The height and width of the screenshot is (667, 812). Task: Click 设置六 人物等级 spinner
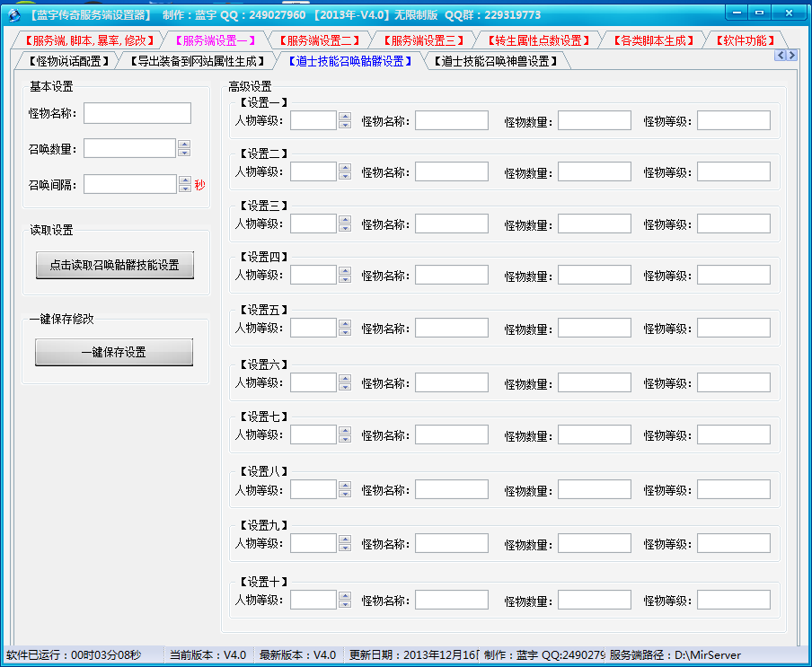coord(345,382)
